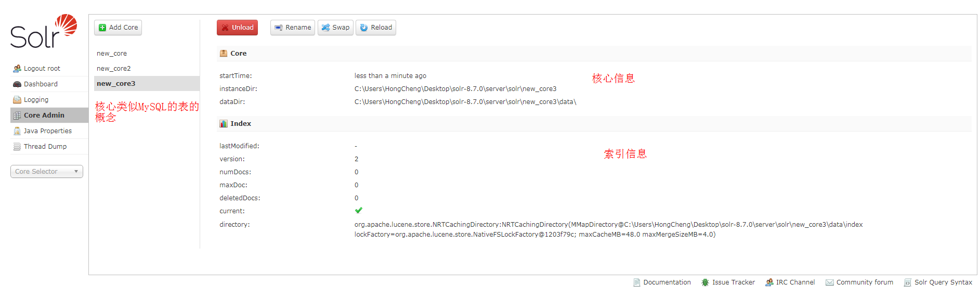Click the Core section header
The width and height of the screenshot is (980, 297).
[594, 54]
